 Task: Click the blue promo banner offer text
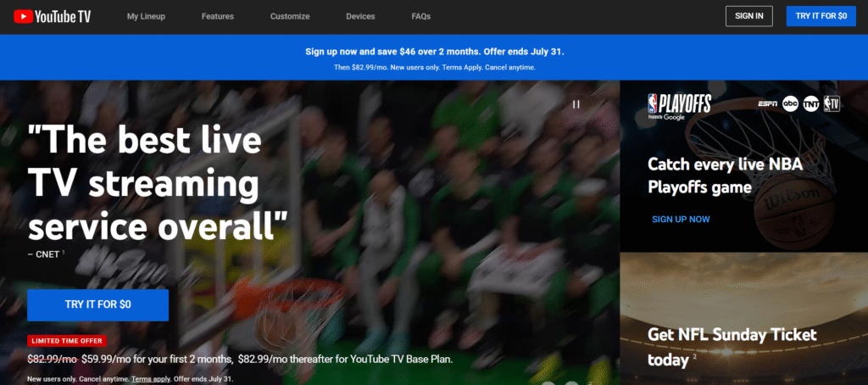click(x=435, y=52)
